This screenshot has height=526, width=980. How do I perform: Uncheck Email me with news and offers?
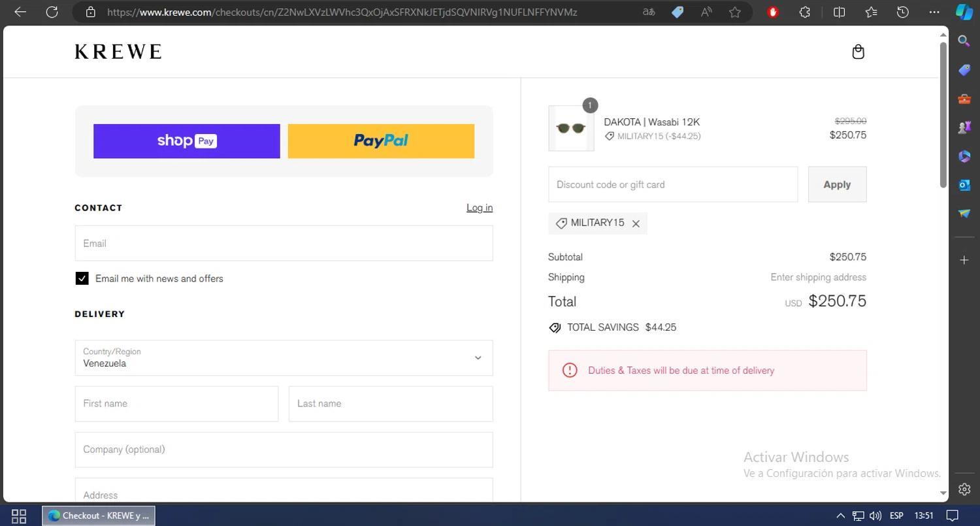[82, 278]
